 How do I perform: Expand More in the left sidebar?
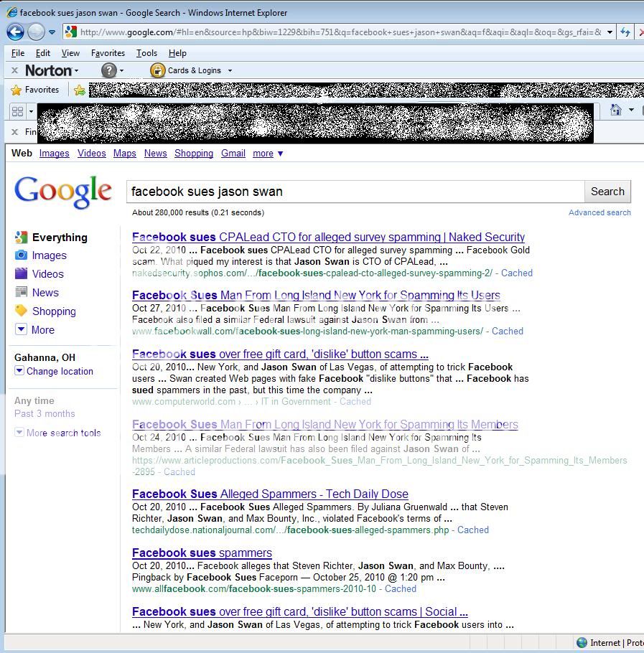click(x=35, y=329)
